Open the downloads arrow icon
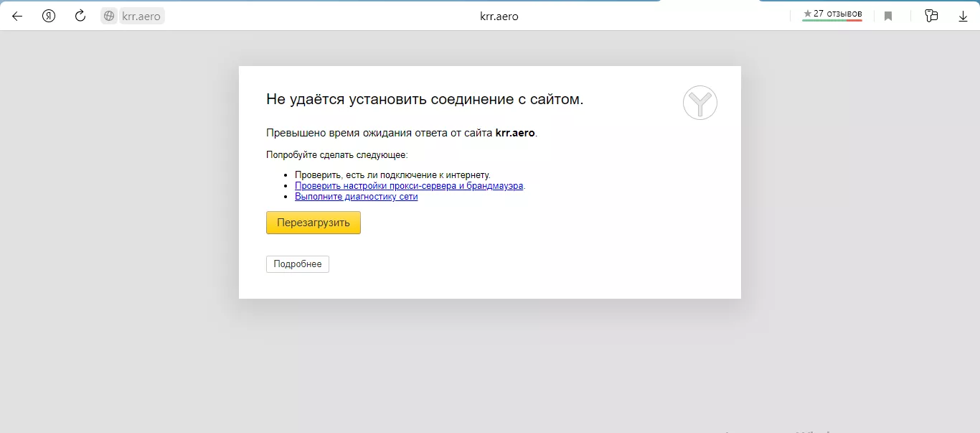The height and width of the screenshot is (433, 980). pos(963,16)
